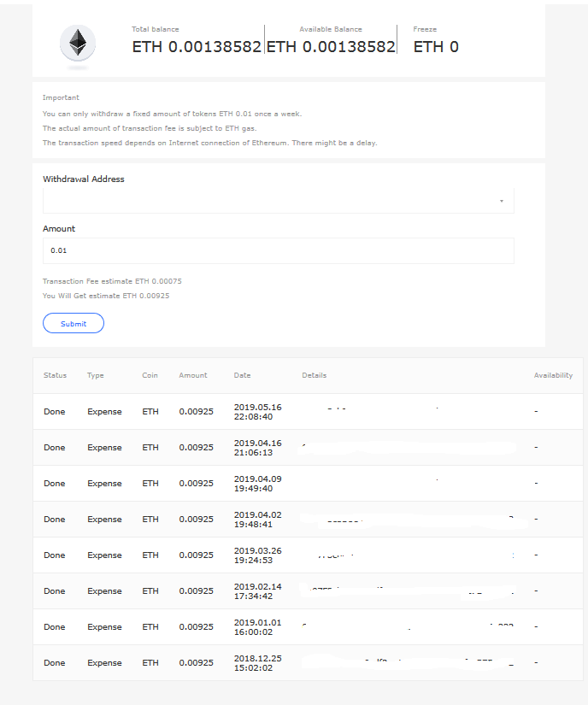Open the Withdrawal Address dropdown
The height and width of the screenshot is (705, 588).
(279, 201)
